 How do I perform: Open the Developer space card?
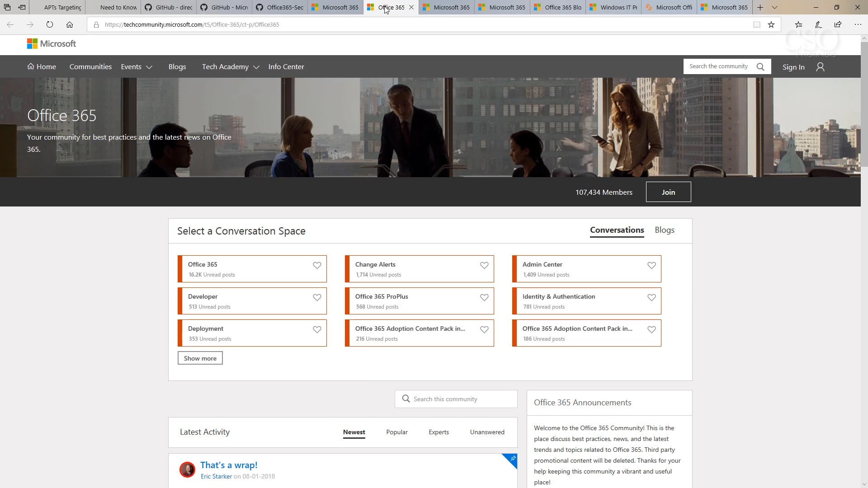tap(252, 301)
